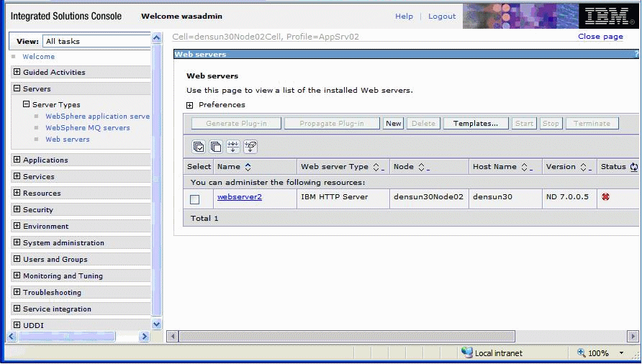
Task: Expand the Preferences section
Action: click(189, 105)
